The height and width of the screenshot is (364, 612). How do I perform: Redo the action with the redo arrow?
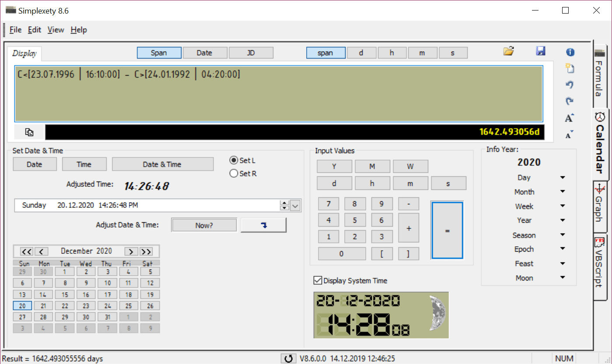point(570,101)
